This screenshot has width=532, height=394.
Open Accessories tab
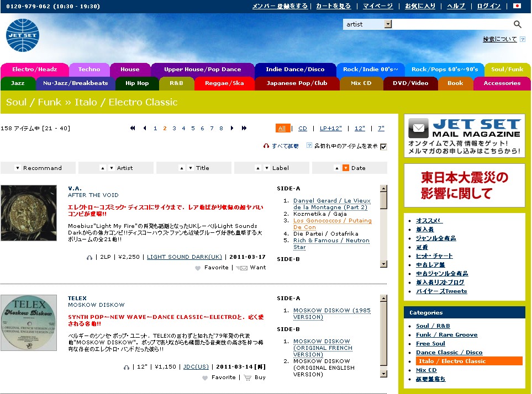pos(502,83)
